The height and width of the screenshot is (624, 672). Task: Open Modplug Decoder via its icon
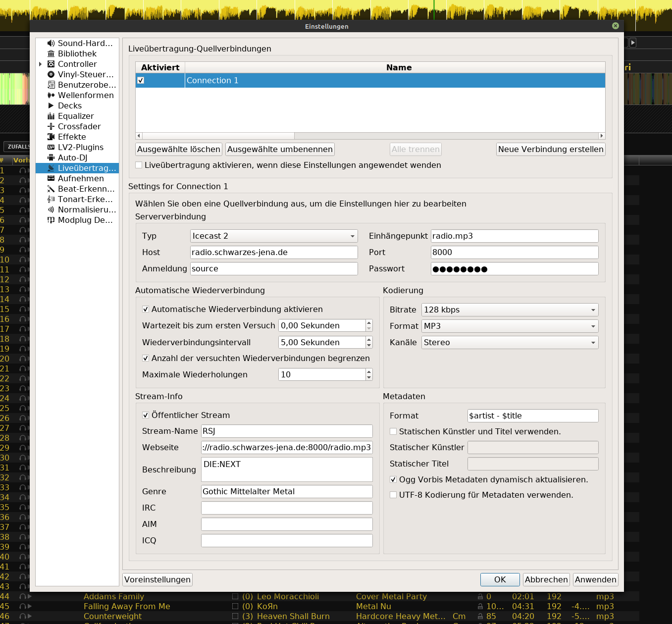51,220
